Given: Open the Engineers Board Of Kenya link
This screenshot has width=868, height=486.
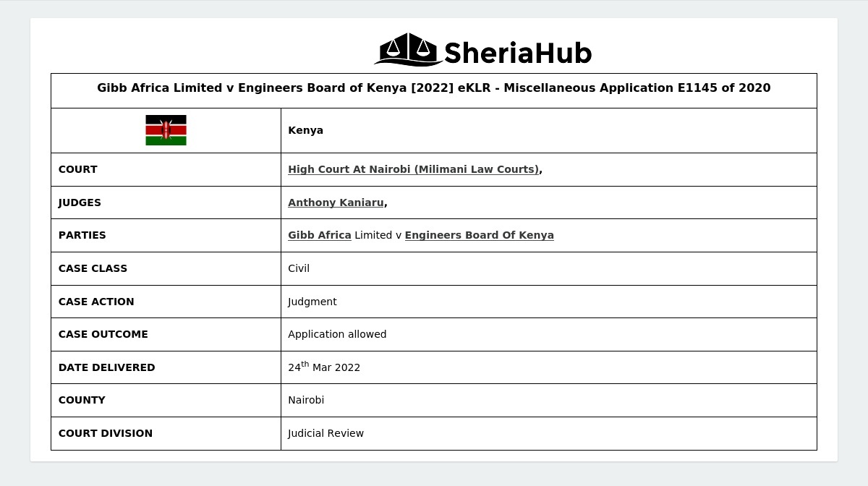Looking at the screenshot, I should click(x=480, y=235).
